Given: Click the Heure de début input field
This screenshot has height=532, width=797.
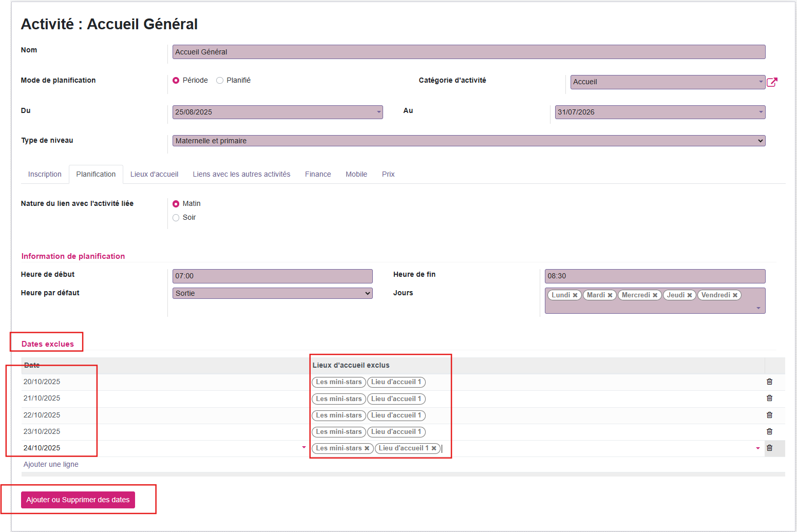Looking at the screenshot, I should tap(272, 276).
